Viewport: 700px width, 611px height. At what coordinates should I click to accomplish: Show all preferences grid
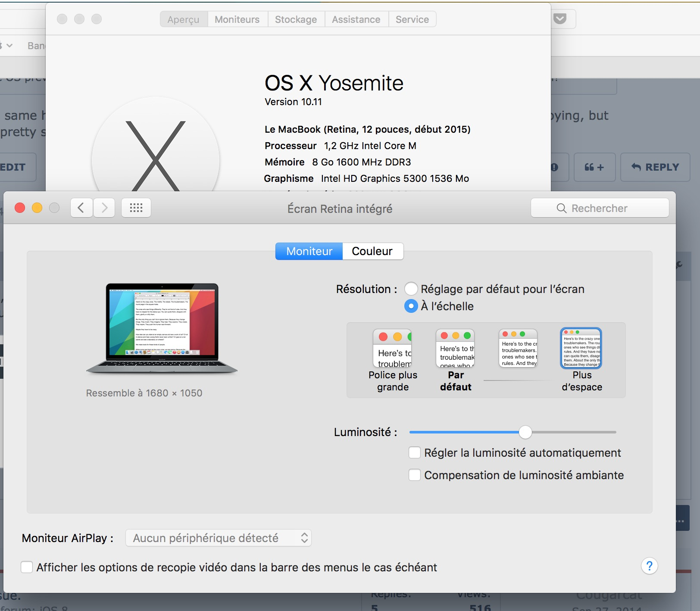tap(136, 208)
